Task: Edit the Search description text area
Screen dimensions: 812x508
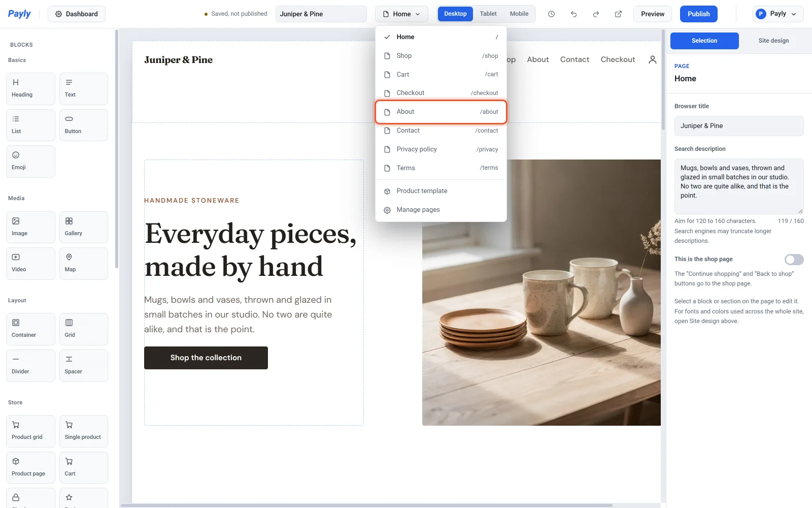Action: point(739,186)
